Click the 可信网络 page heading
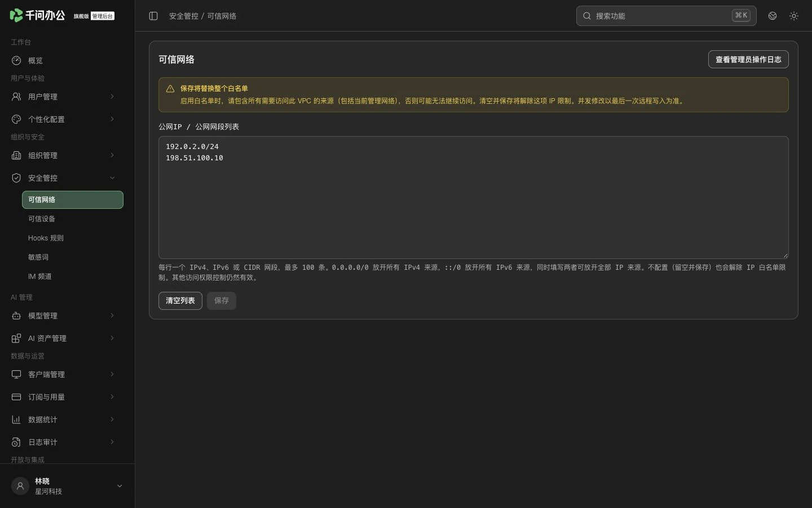Screen dimensions: 812x508 (176, 59)
